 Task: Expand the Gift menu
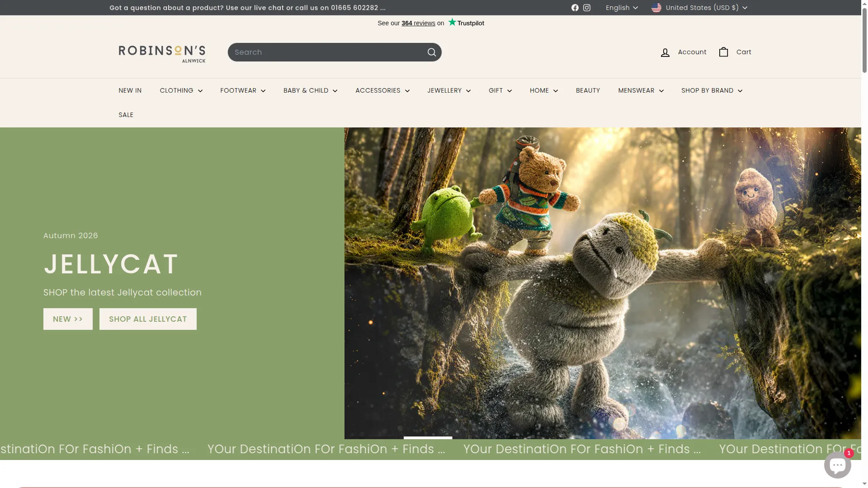point(500,90)
